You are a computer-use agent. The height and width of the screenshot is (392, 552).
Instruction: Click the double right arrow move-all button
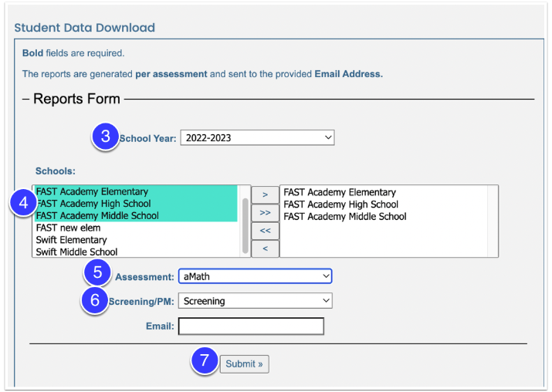[265, 212]
